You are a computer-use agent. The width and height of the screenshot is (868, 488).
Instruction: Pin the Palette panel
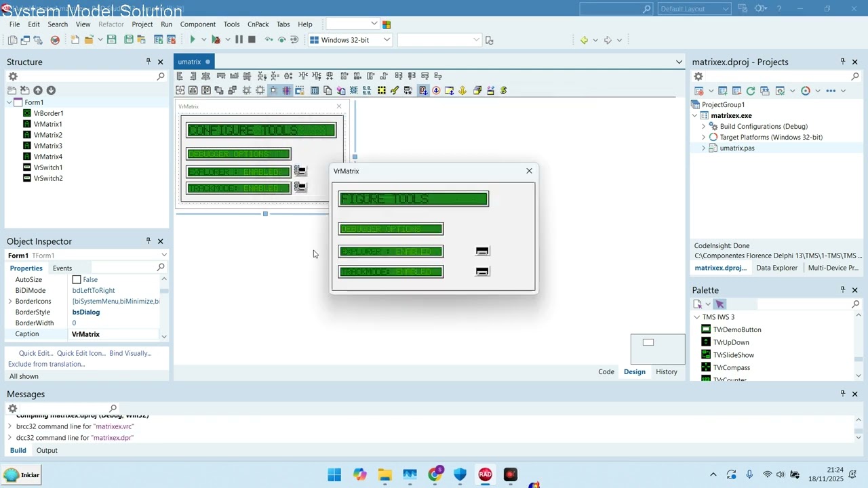point(843,290)
